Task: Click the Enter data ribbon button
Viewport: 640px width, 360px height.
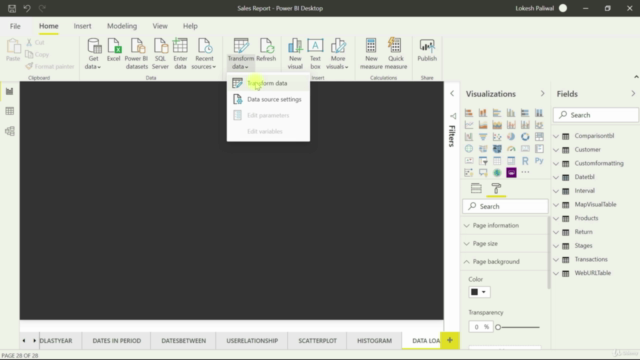Action: coord(180,53)
